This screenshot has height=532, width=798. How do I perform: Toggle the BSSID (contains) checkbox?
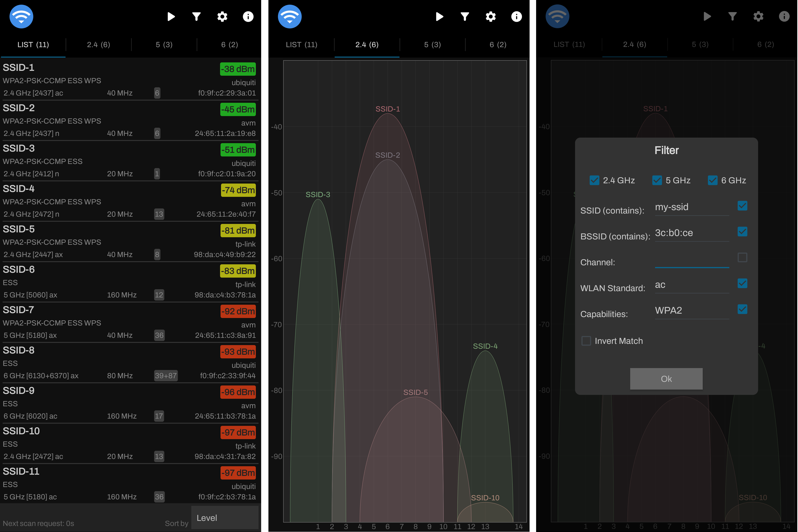click(742, 232)
